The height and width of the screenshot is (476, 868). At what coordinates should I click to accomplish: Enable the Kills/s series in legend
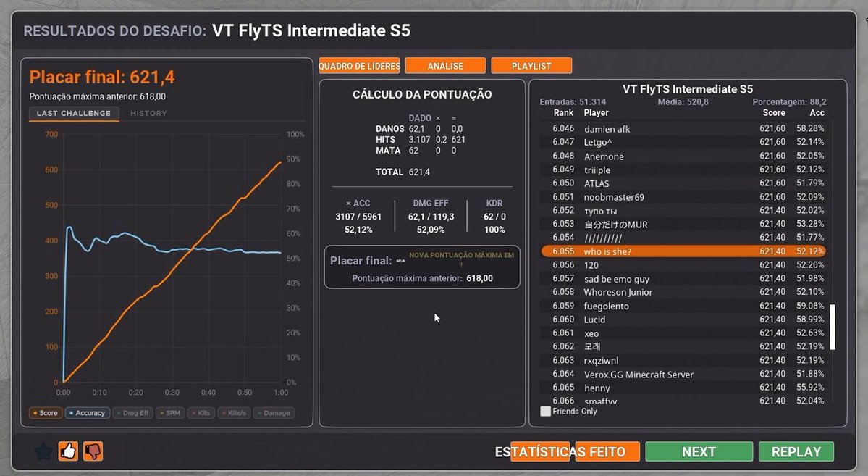click(x=234, y=413)
